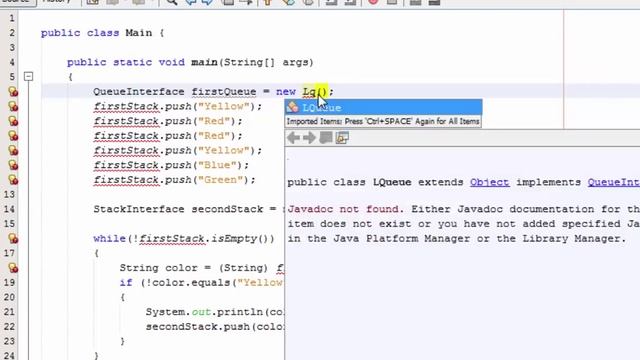Click line number 21 in the gutter
Viewport: 640px width, 360px height.
(9, 312)
